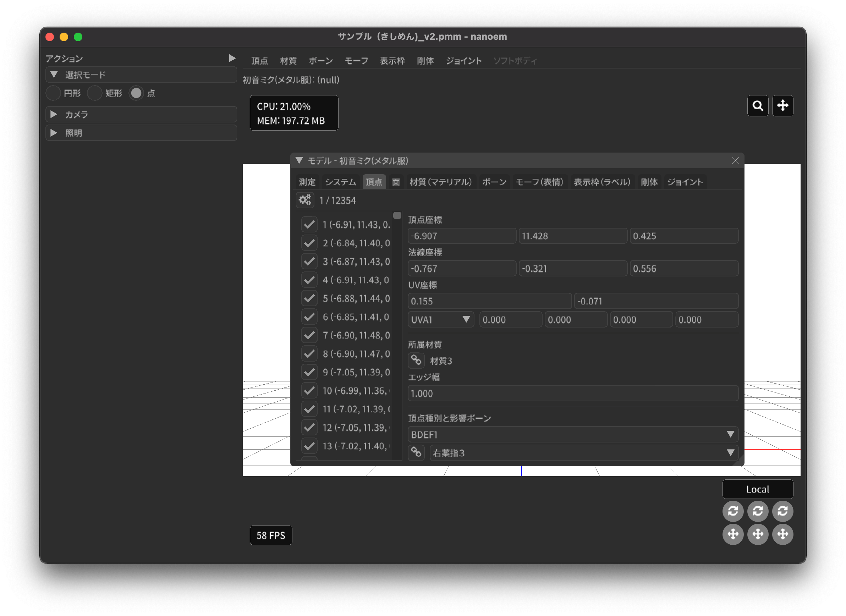Screen dimensions: 846x616
Task: Switch to 材質(マテリアル) tab
Action: (x=440, y=182)
